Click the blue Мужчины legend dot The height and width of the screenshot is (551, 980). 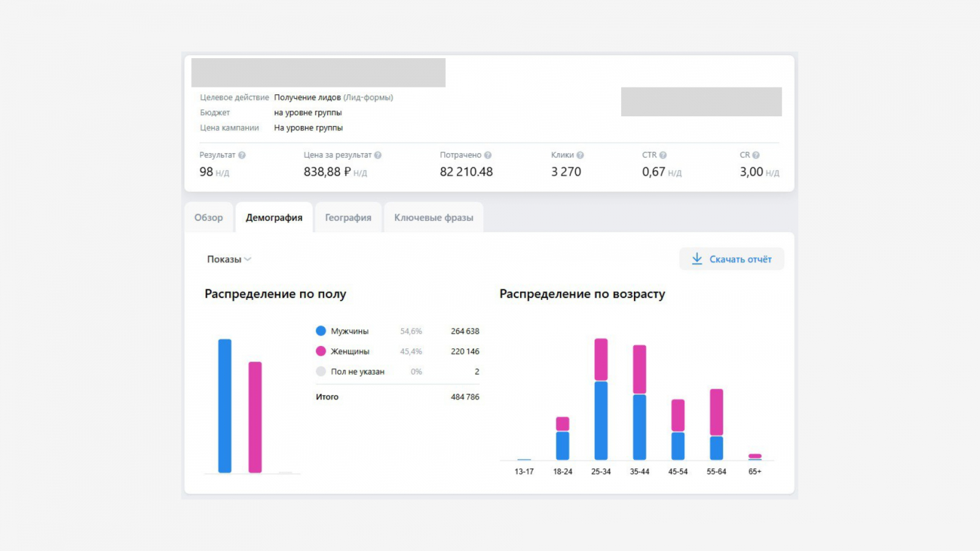coord(321,331)
